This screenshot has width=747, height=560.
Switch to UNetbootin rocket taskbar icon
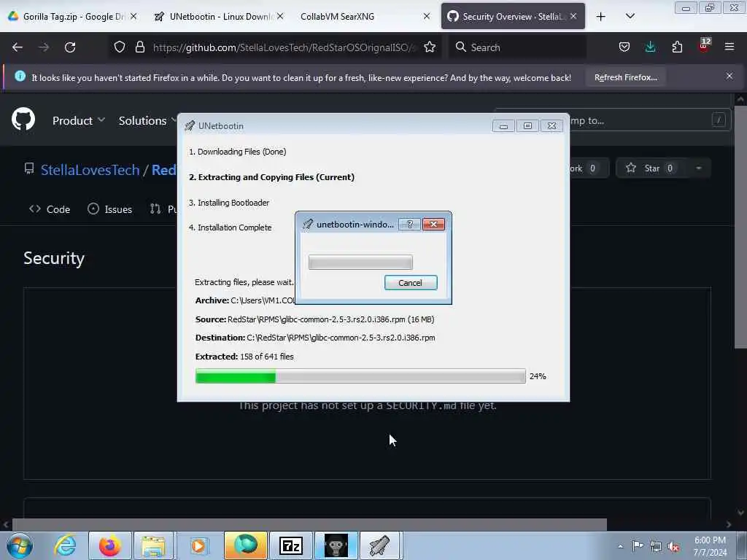pyautogui.click(x=380, y=545)
